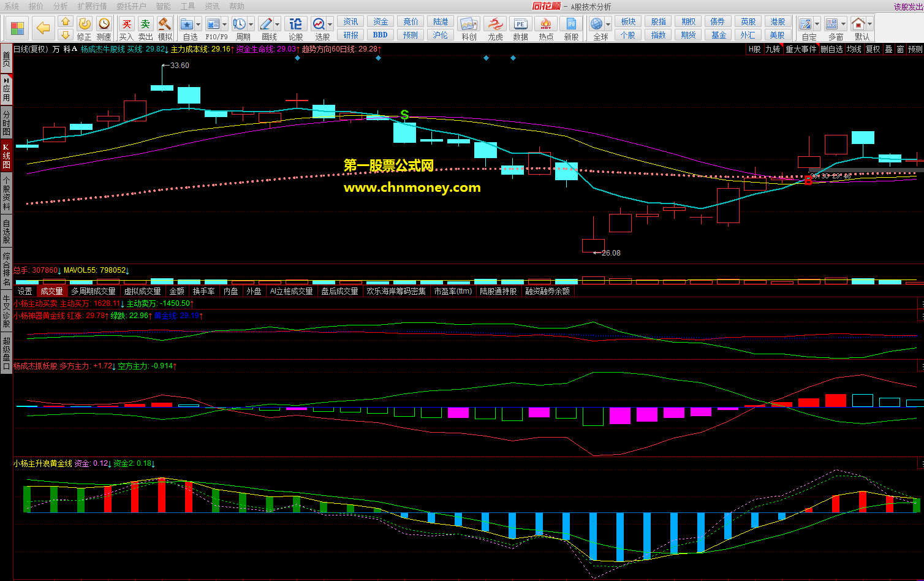This screenshot has height=581, width=924.
Task: Open the 龙虎 dragon icon
Action: pos(494,24)
